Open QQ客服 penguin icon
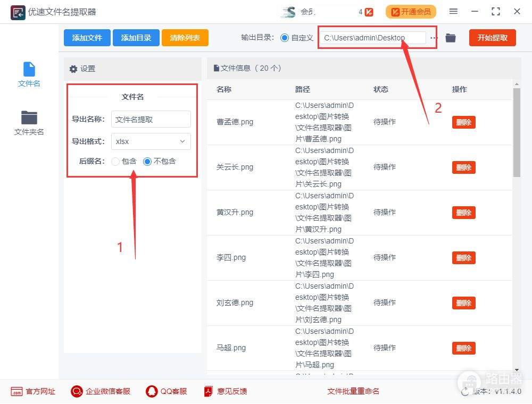The image size is (532, 404). tap(151, 391)
